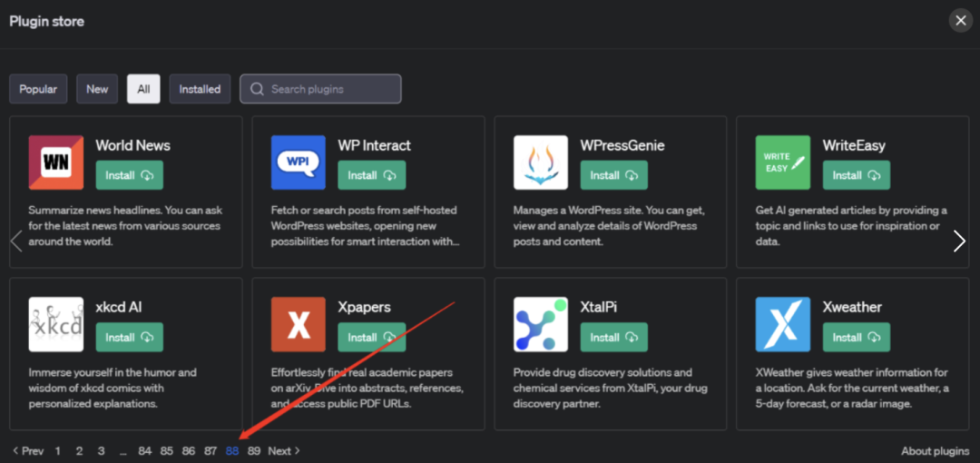The width and height of the screenshot is (980, 463).
Task: Click the World News plugin title
Action: click(132, 146)
